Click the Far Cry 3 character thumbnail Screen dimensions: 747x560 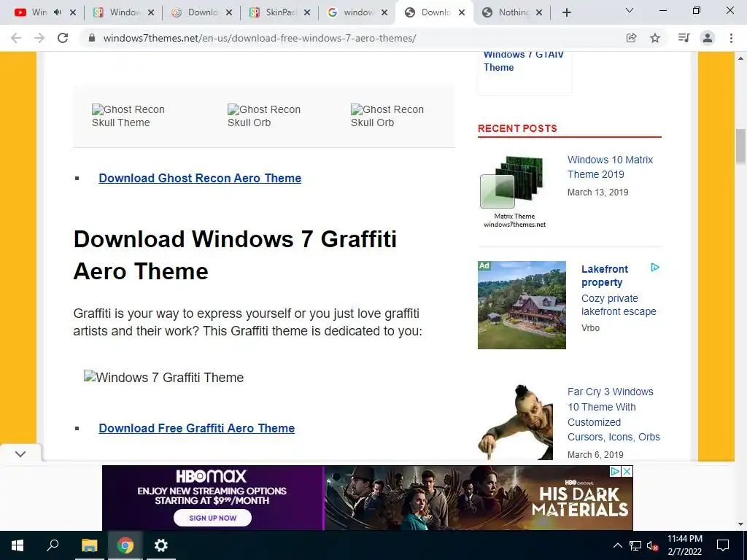tap(516, 422)
